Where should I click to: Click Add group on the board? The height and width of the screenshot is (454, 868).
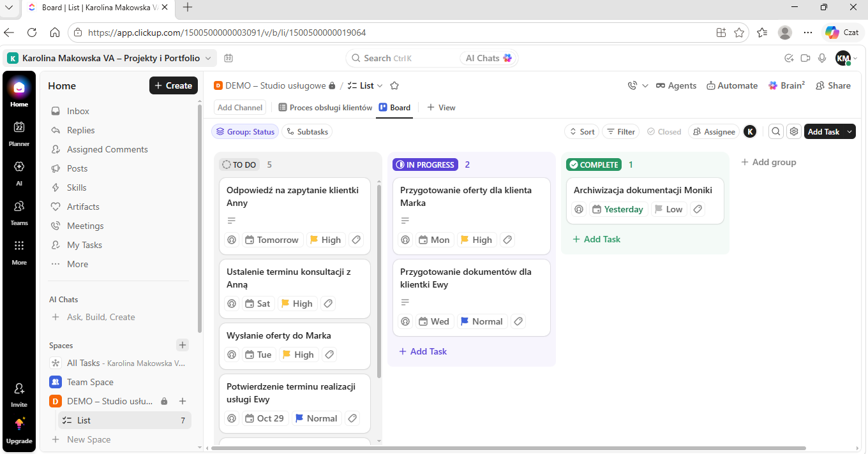pos(768,162)
